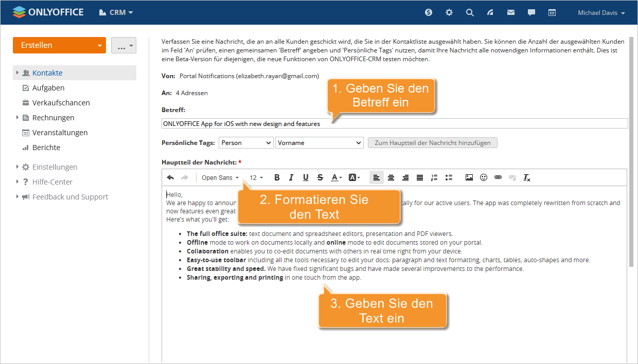
Task: Insert an image into message
Action: point(469,177)
